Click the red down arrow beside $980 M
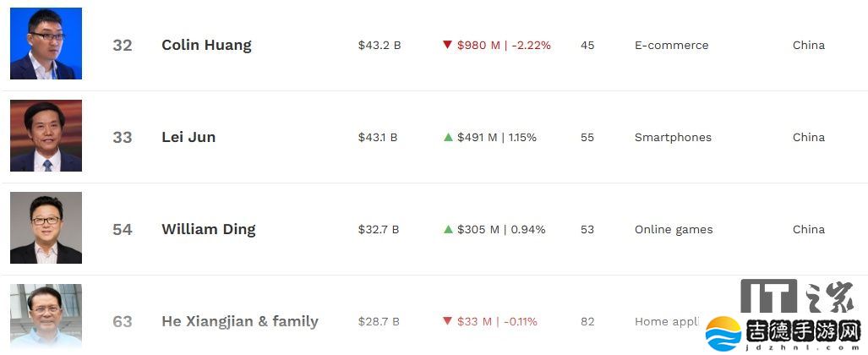Screen dimensions: 868x355 click(x=448, y=45)
